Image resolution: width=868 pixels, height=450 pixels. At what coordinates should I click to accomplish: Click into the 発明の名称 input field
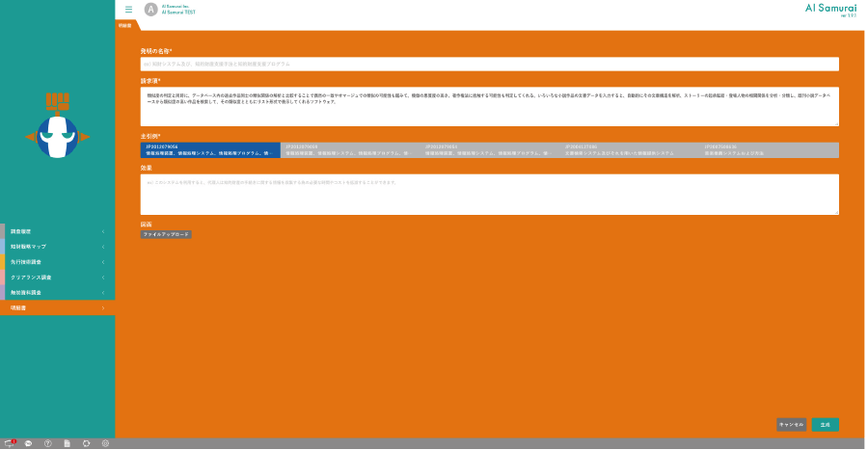click(489, 64)
